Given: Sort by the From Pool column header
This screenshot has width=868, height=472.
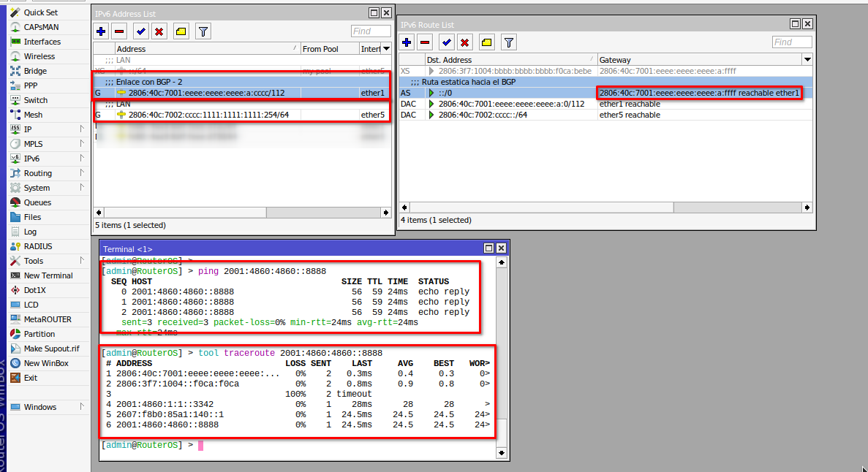Looking at the screenshot, I should [x=329, y=49].
